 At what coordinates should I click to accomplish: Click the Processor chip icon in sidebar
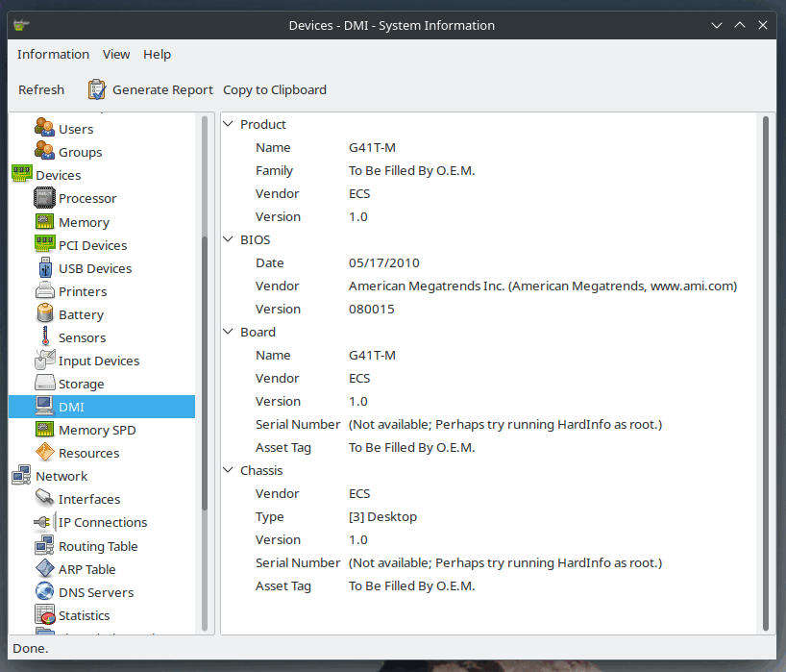44,198
